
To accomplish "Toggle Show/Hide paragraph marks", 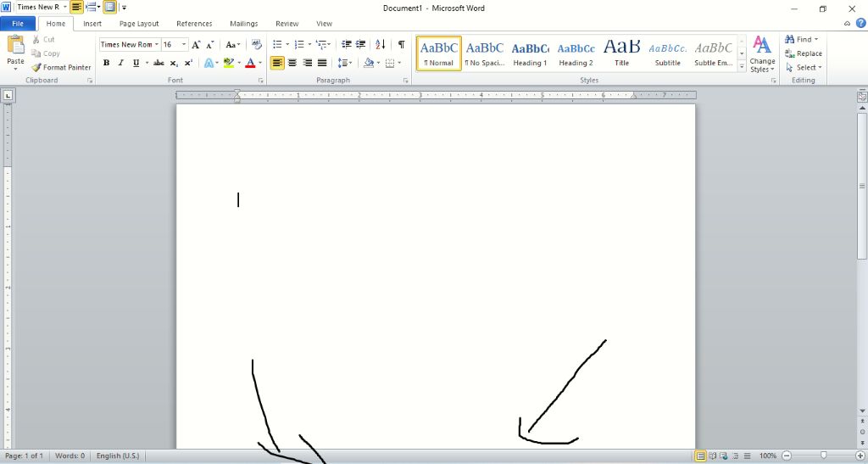I will [401, 44].
